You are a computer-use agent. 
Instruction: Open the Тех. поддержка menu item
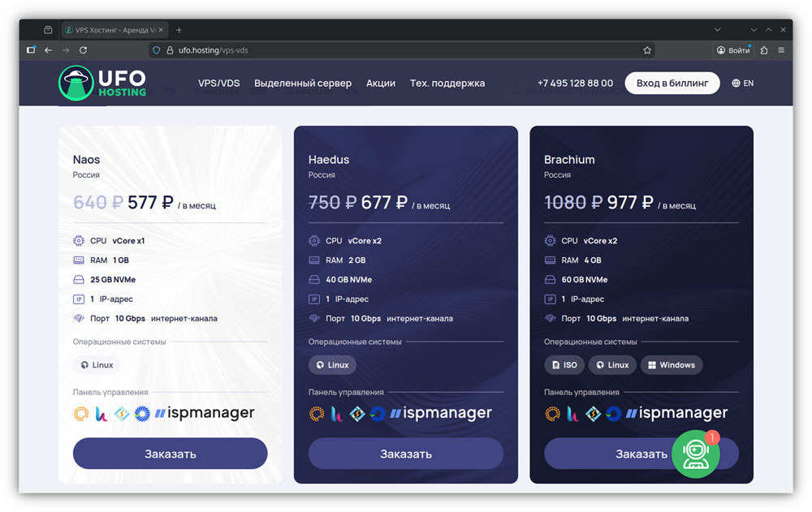click(x=447, y=83)
